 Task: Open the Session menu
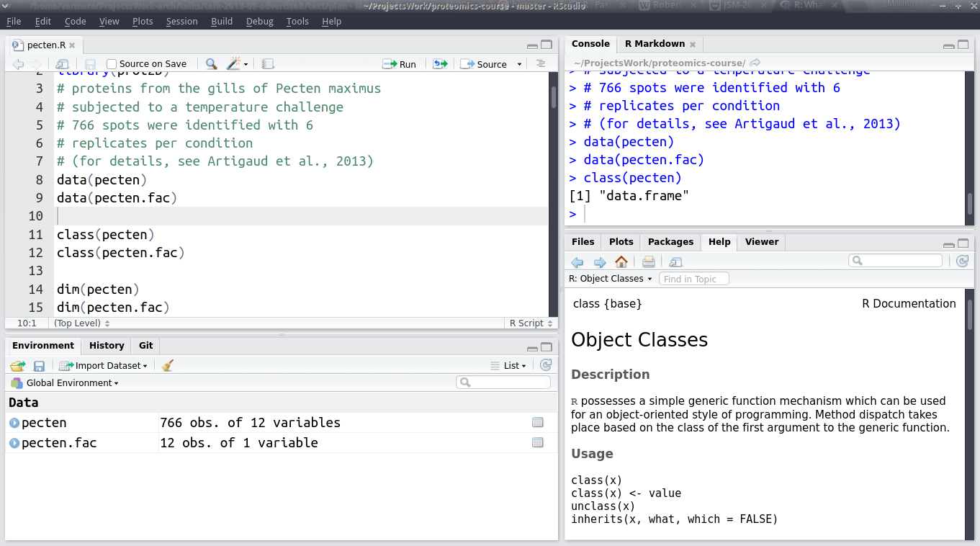[x=181, y=21]
